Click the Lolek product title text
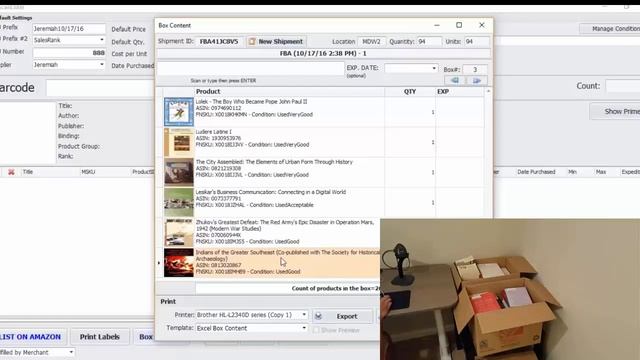 251,101
